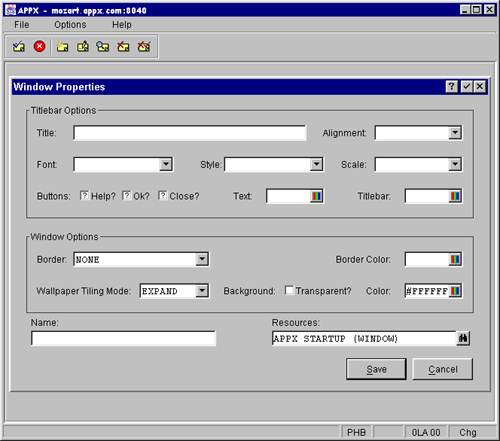Click the Cancel button
The width and height of the screenshot is (500, 441).
coord(443,369)
